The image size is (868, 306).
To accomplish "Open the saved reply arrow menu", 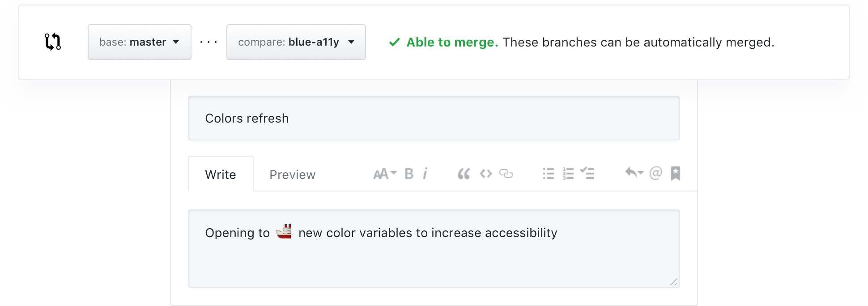I will (634, 173).
